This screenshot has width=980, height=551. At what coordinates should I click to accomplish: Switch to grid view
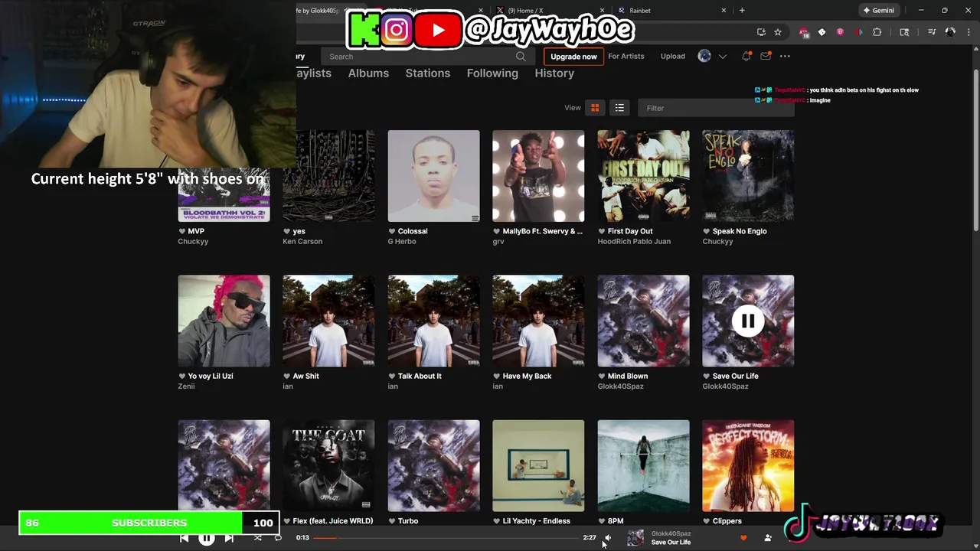point(595,108)
